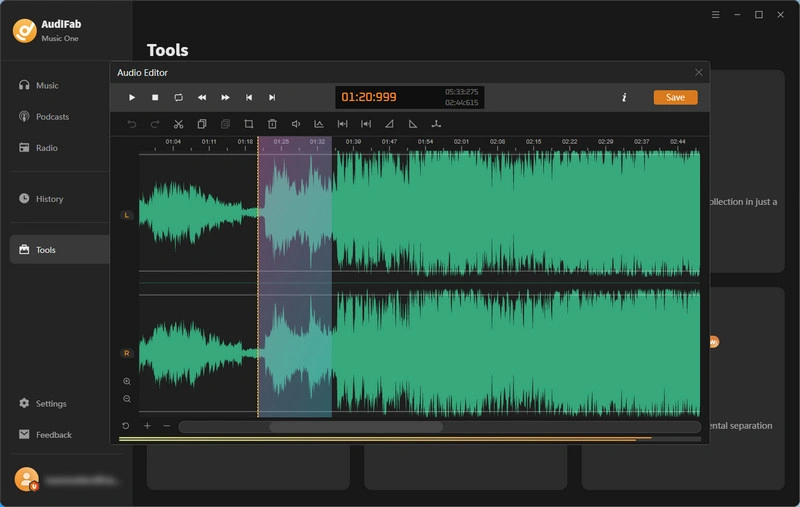Click the horizontal timeline scrollbar thumb

356,427
